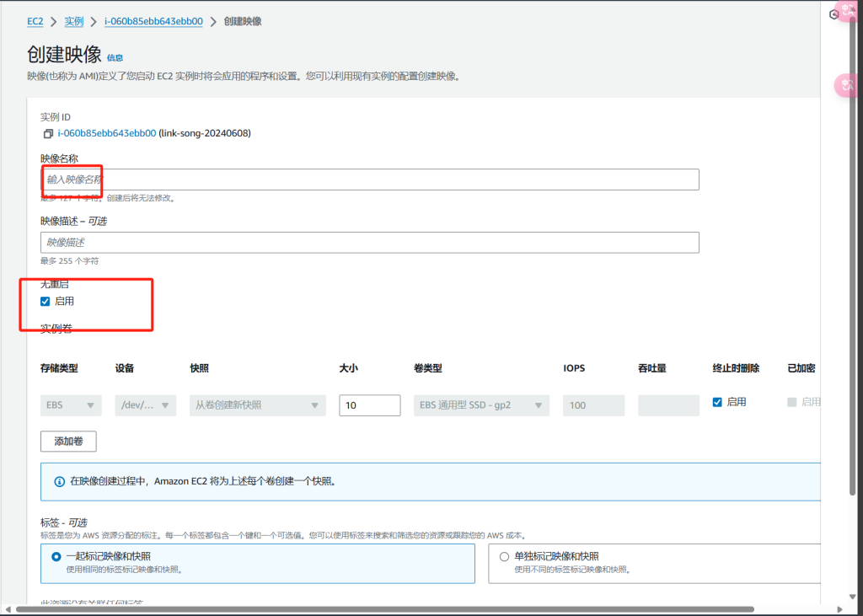Open the 信息 link beside 创建映像

click(x=115, y=58)
